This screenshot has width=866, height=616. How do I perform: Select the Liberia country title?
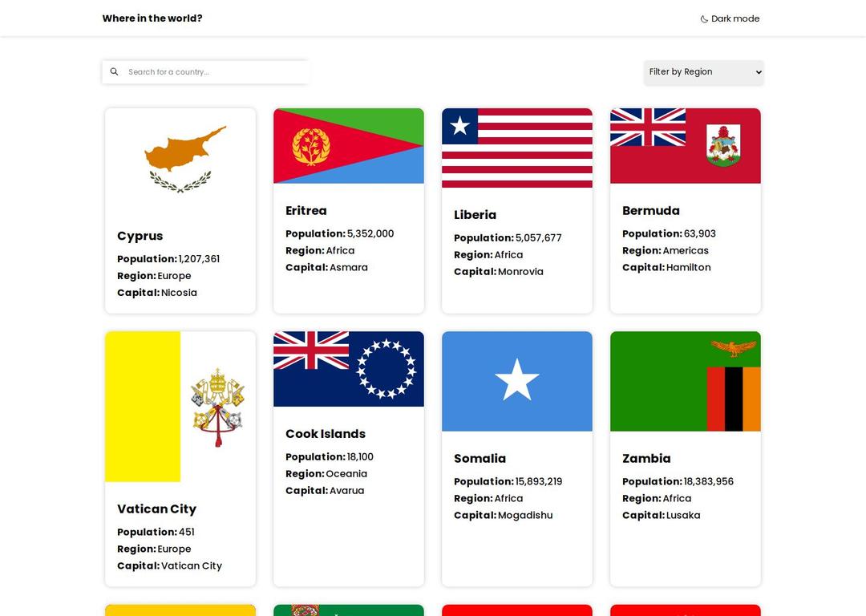[x=475, y=215]
